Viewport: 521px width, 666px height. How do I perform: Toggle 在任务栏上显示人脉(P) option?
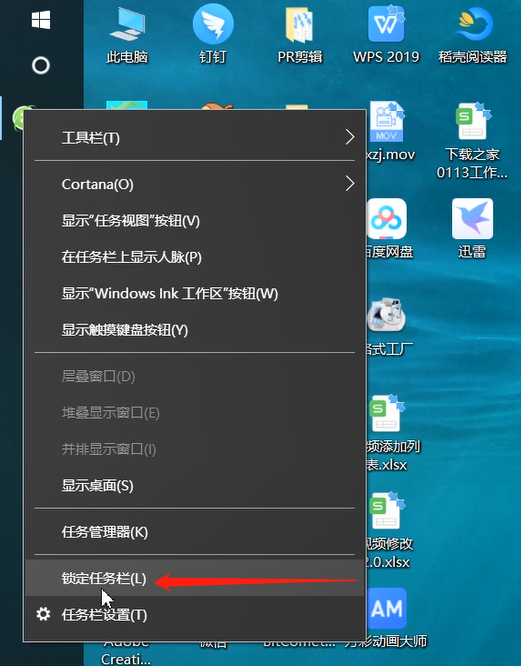(194, 257)
